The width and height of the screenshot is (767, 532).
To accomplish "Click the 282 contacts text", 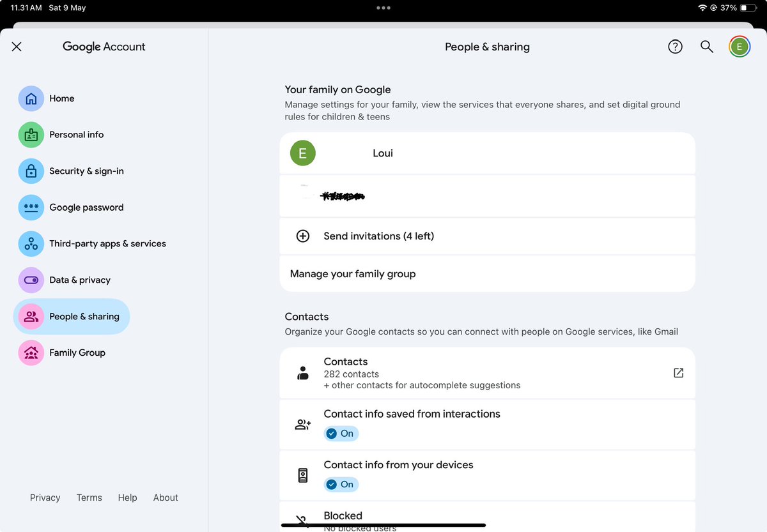I will coord(352,374).
